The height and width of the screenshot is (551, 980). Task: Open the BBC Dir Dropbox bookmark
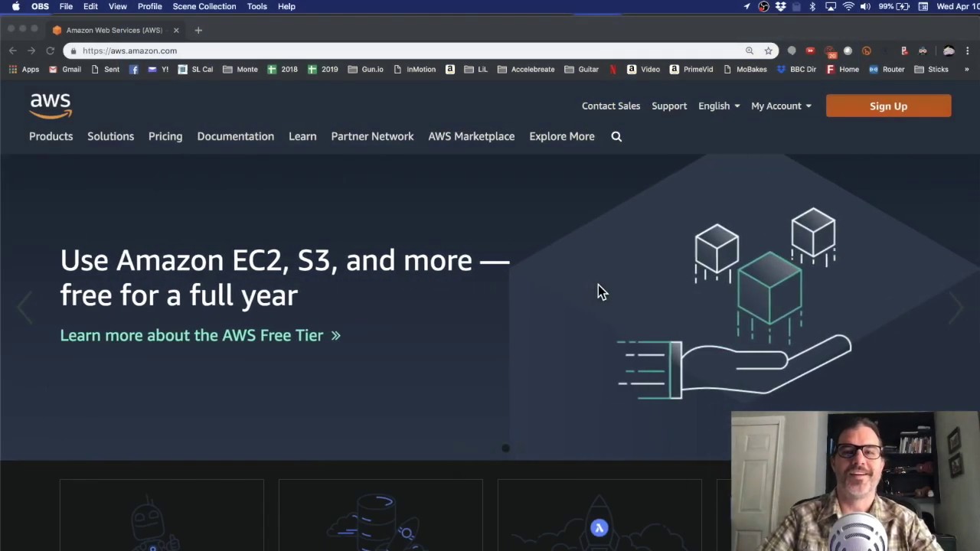coord(796,69)
